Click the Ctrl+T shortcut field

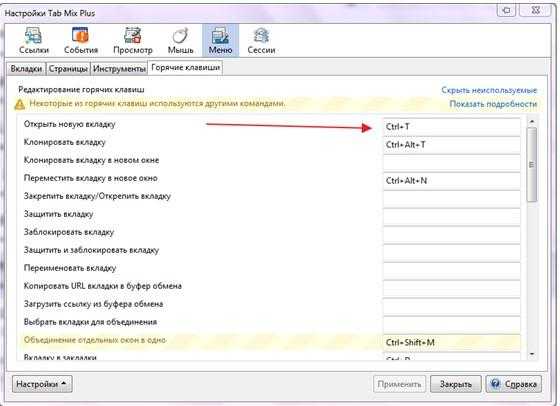(x=451, y=127)
